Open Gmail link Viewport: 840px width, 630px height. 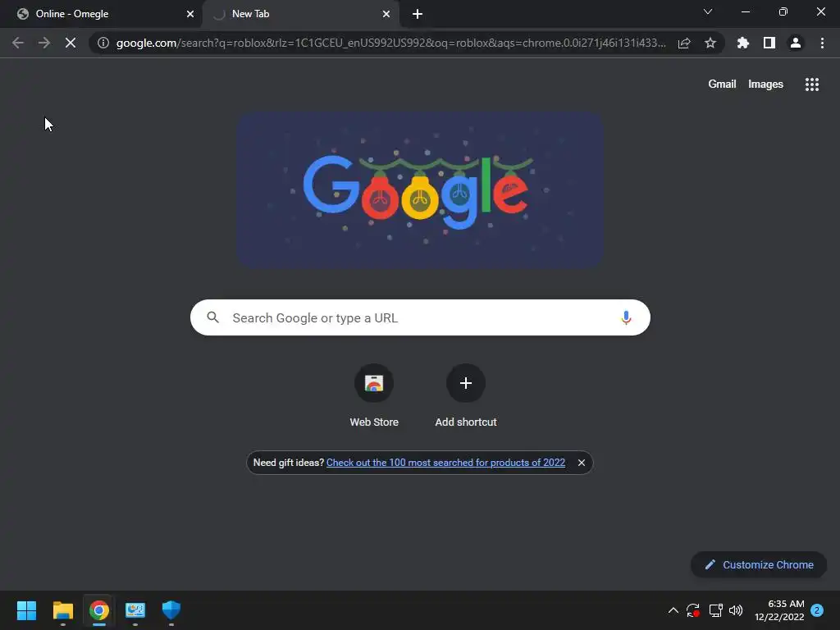[722, 84]
